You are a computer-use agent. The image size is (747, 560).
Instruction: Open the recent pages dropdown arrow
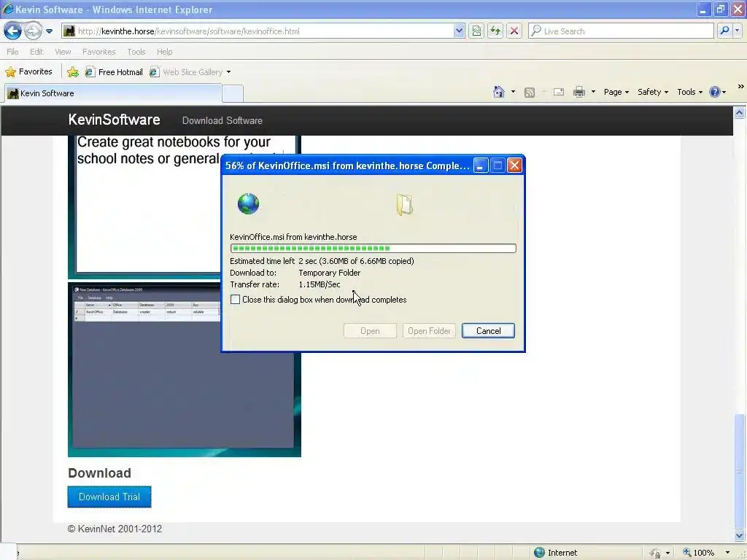coord(49,31)
